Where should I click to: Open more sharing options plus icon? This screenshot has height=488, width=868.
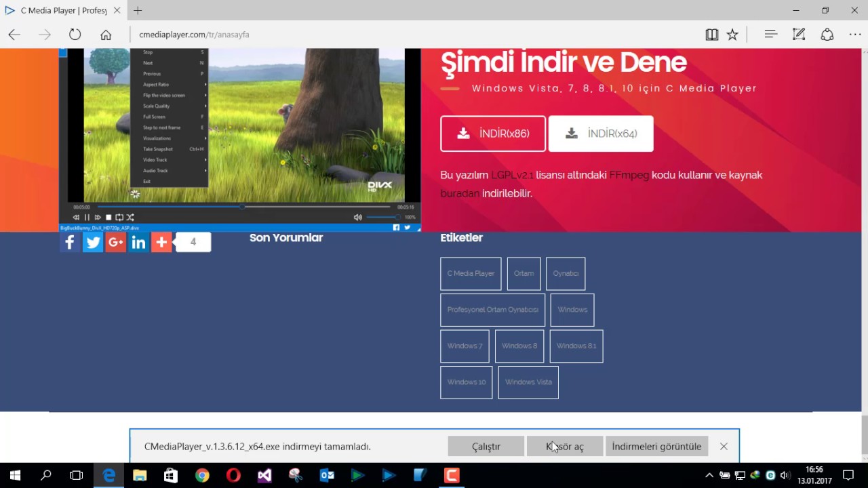pos(161,242)
